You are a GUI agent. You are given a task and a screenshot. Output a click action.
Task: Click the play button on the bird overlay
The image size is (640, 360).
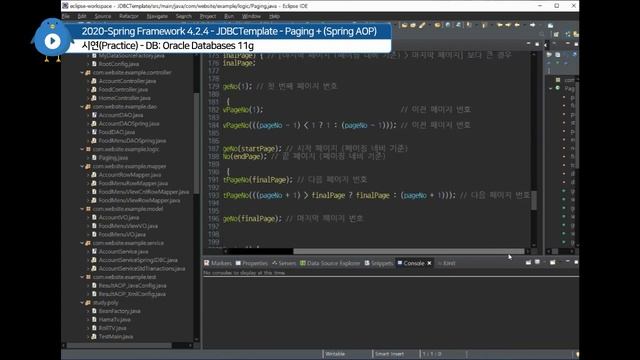click(52, 41)
